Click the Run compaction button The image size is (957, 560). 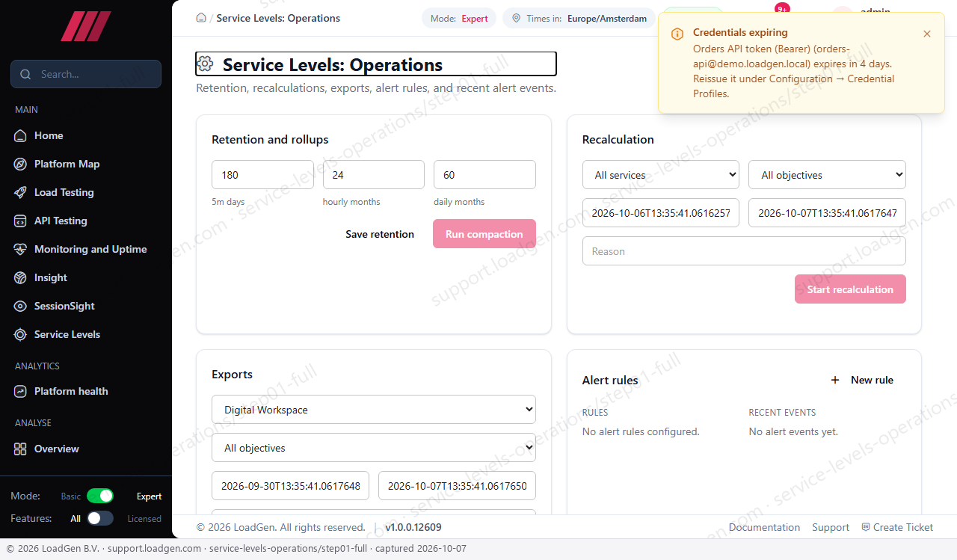point(484,234)
